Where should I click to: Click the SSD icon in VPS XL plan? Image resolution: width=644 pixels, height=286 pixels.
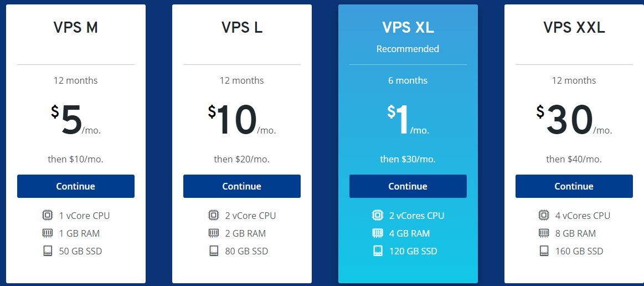tap(378, 251)
